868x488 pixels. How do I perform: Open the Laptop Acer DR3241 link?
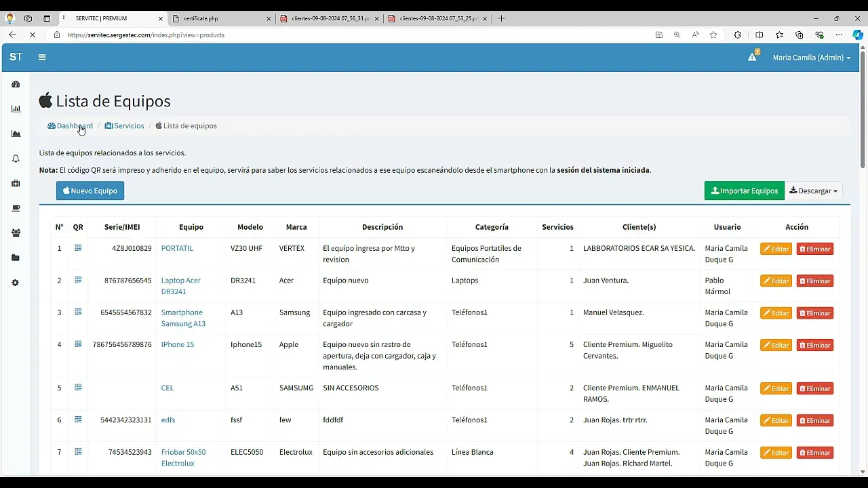181,285
